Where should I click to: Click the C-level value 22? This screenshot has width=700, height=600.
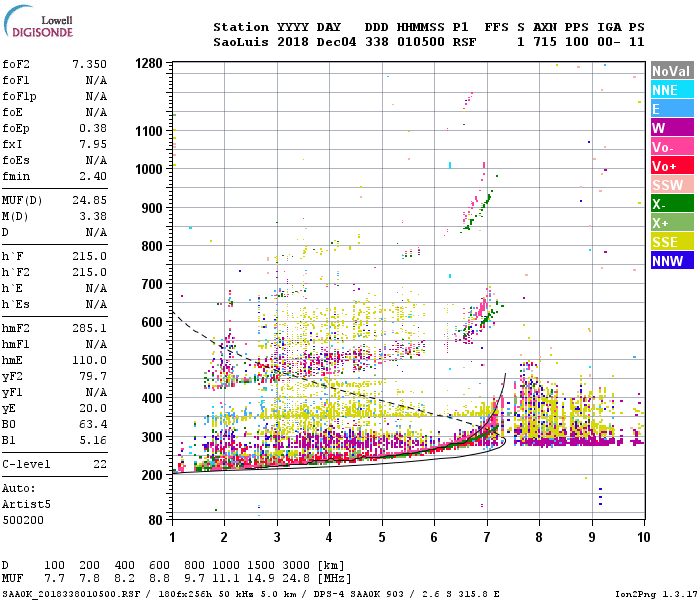100,464
